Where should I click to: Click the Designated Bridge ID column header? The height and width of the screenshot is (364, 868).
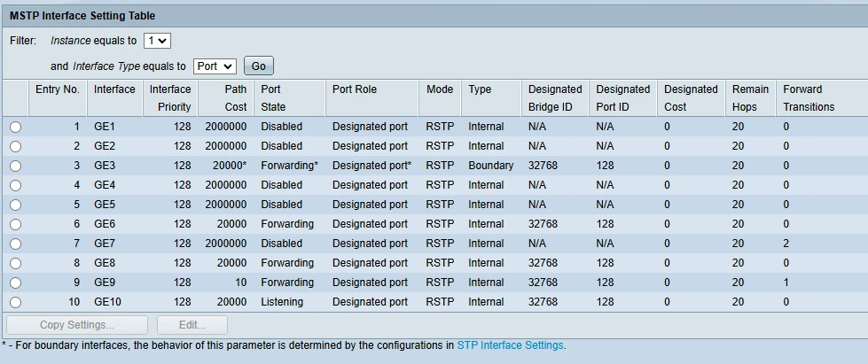pos(555,98)
